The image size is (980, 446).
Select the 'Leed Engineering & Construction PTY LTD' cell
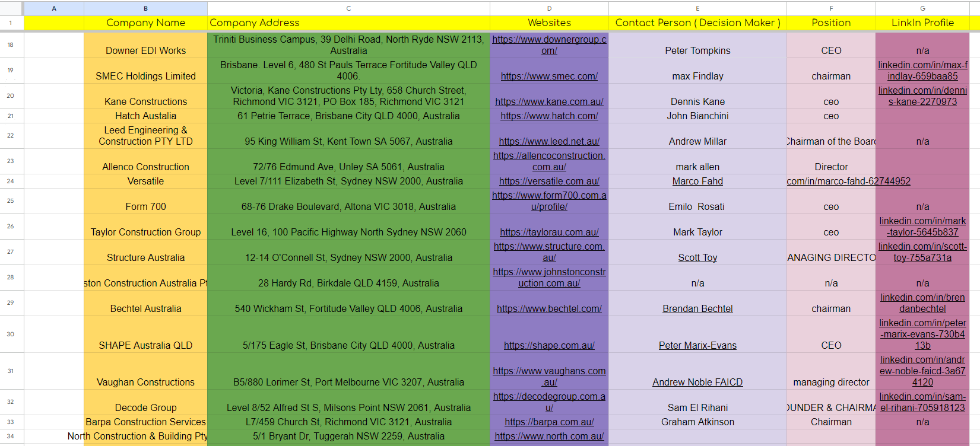click(x=145, y=136)
